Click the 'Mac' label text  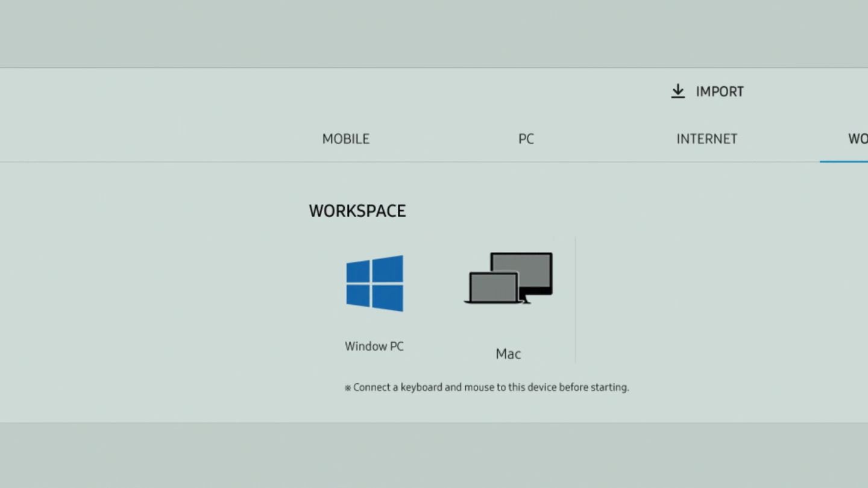click(x=508, y=354)
